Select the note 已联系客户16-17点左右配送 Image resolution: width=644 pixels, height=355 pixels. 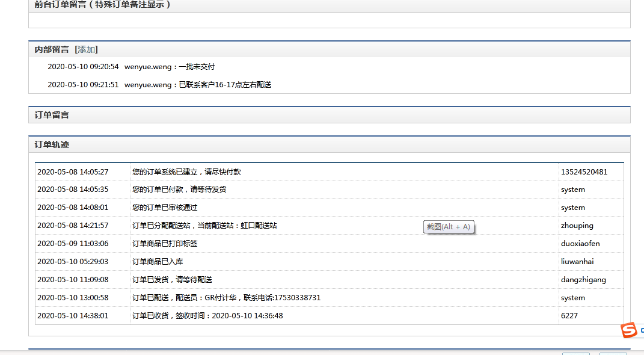pos(225,85)
